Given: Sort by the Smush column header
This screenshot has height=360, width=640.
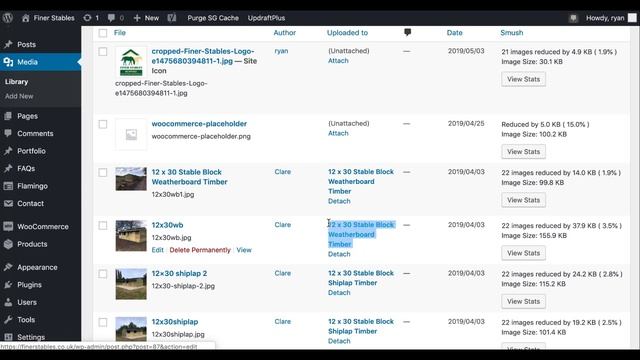Looking at the screenshot, I should coord(512,33).
